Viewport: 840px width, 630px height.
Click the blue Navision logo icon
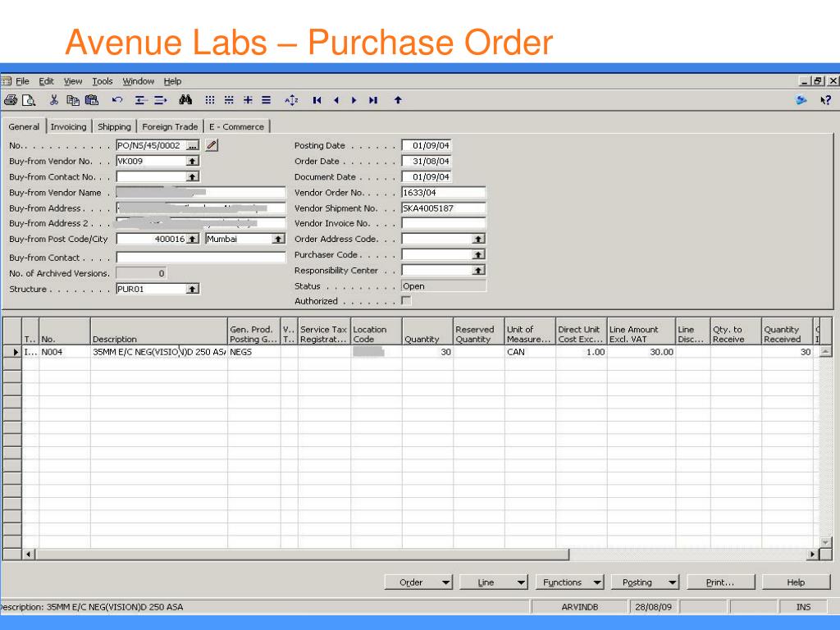[x=801, y=100]
